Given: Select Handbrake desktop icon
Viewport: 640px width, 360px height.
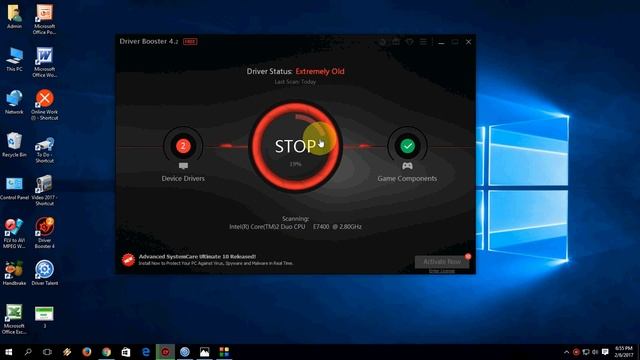Looking at the screenshot, I should (14, 273).
